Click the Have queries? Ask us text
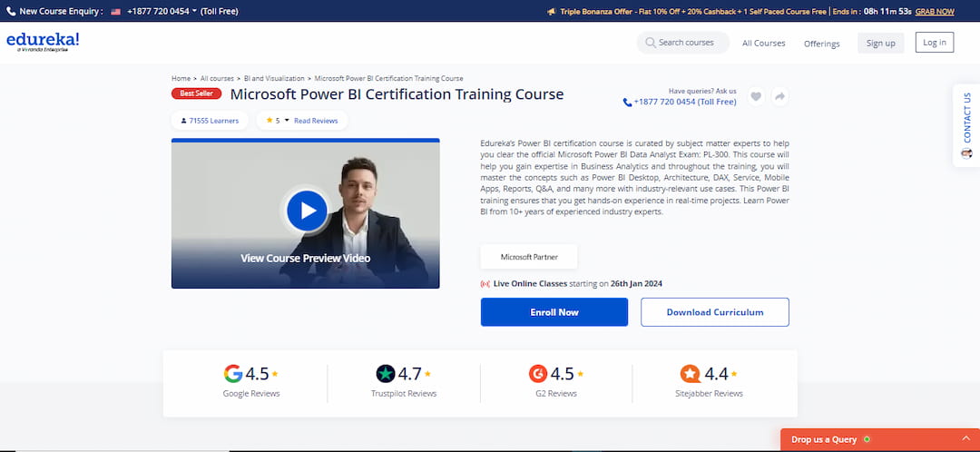This screenshot has height=452, width=980. click(702, 91)
